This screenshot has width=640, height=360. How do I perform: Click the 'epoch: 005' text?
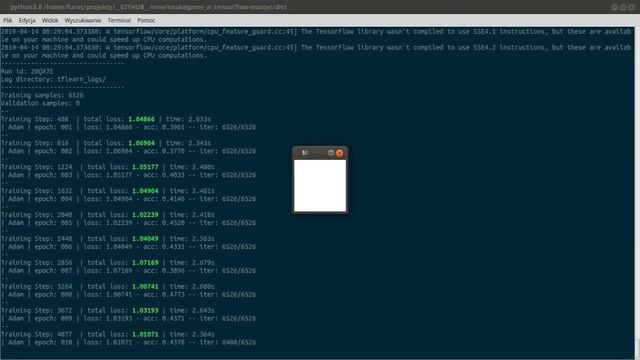click(53, 223)
